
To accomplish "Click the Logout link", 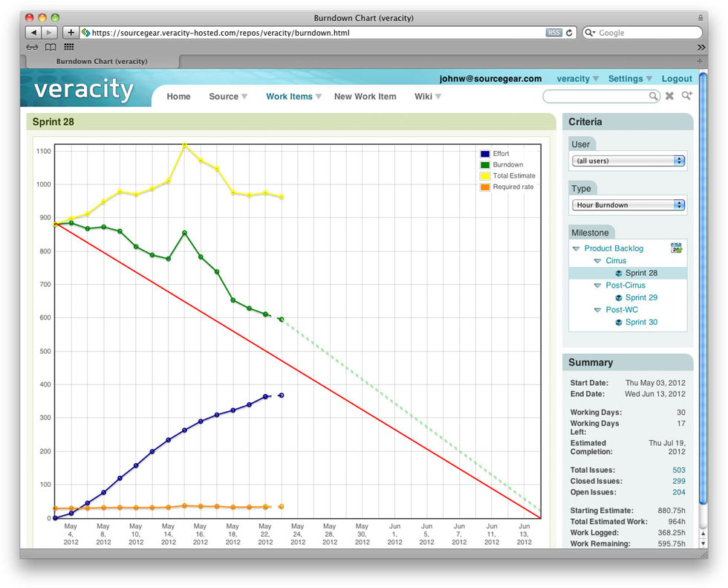I will [676, 79].
